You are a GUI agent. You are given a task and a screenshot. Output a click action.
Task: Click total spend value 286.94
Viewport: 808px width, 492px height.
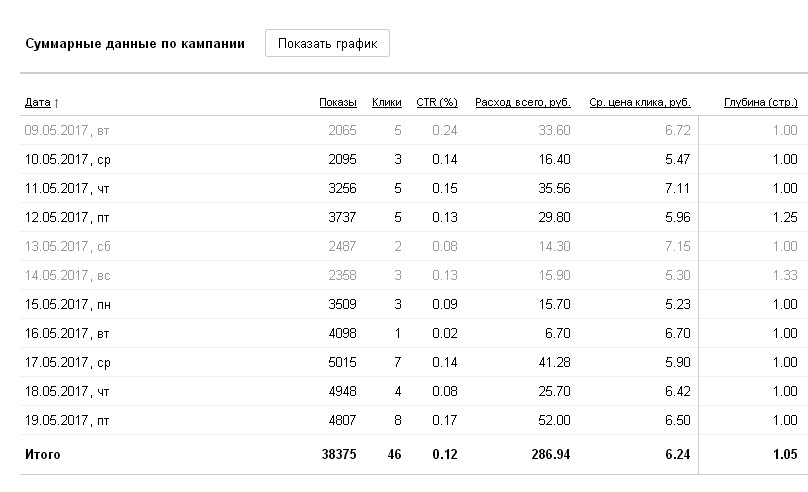[551, 454]
